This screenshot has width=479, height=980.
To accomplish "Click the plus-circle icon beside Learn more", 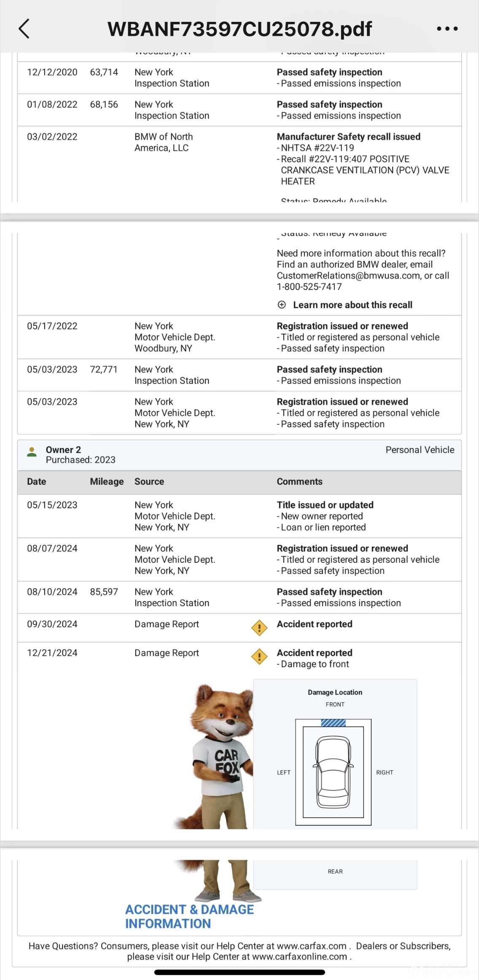I will coord(282,305).
